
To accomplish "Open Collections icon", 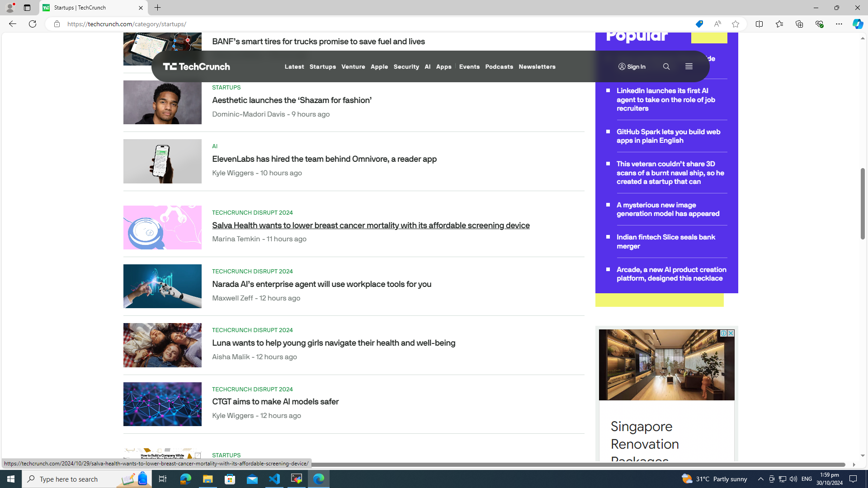I will [799, 24].
